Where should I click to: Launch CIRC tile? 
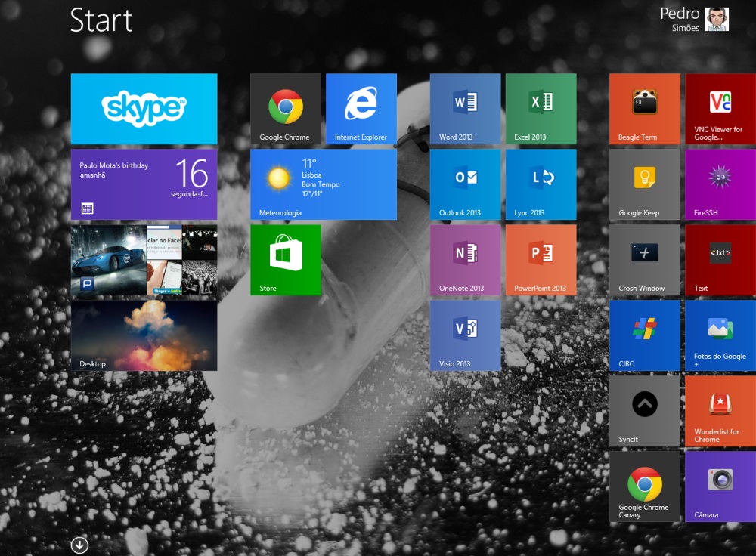point(645,336)
